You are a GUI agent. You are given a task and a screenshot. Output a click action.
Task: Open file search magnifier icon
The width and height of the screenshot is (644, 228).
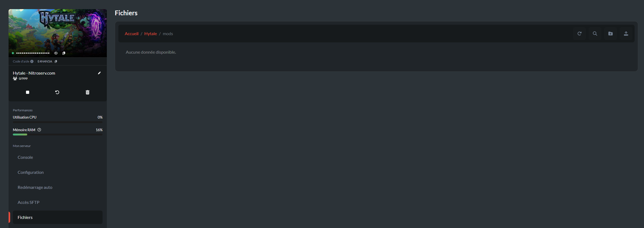(x=595, y=34)
